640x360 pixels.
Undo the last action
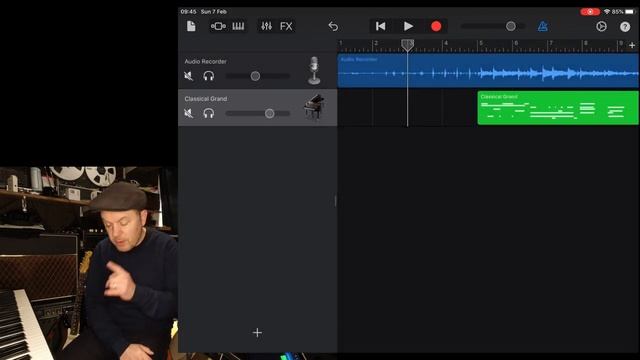pos(333,26)
